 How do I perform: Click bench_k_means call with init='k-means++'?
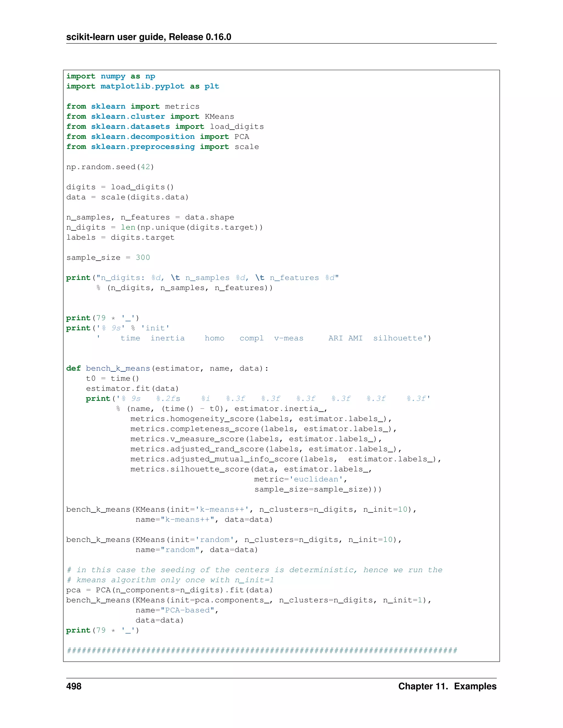pos(241,509)
